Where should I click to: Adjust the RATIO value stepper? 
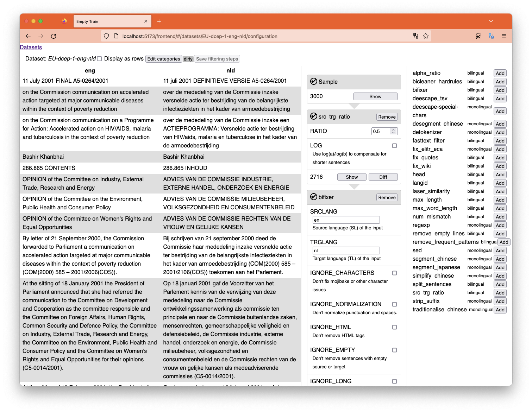coord(393,131)
